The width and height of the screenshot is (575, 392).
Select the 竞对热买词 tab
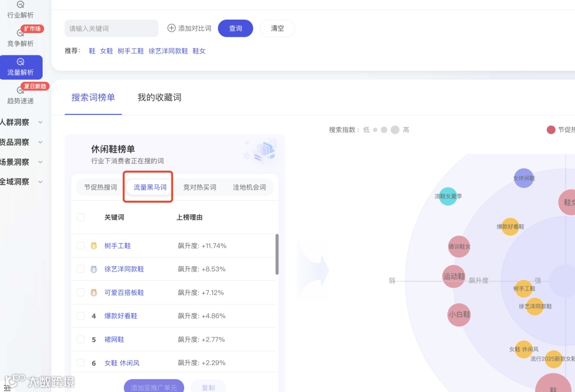(200, 187)
